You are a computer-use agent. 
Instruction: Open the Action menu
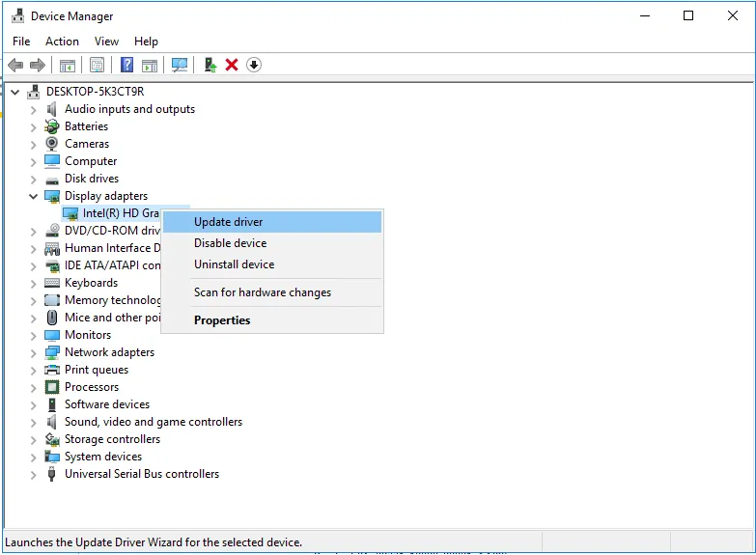(62, 42)
